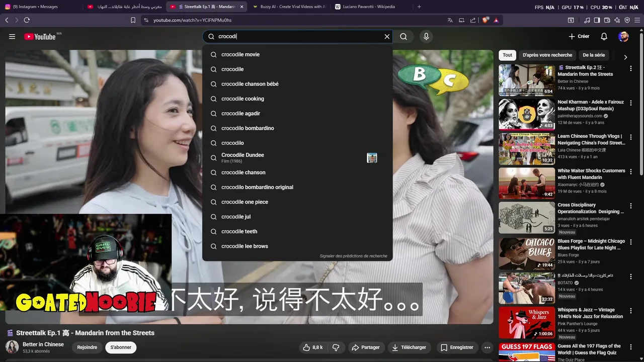Screen dimensions: 644x362
Task: Reload the page
Action: tap(27, 20)
